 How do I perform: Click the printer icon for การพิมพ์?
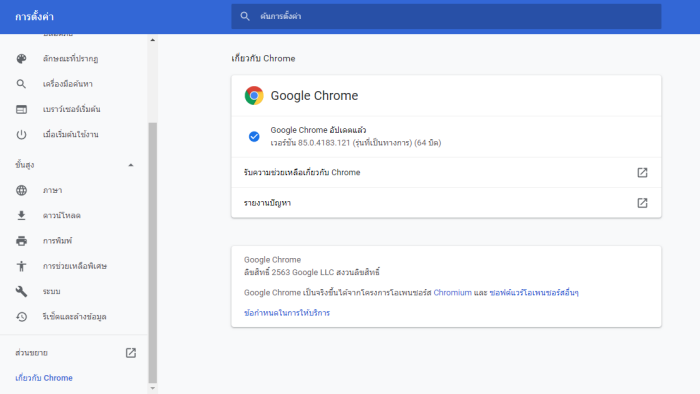point(21,241)
